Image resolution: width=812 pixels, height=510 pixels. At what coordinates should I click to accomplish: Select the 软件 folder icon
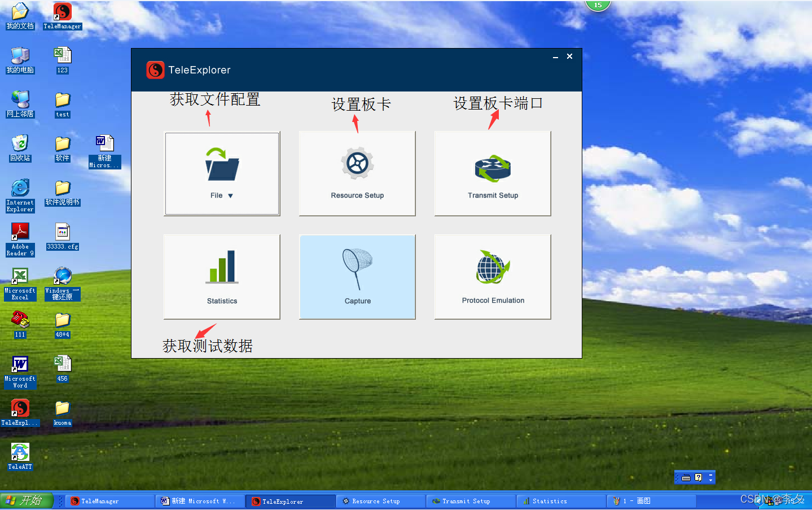(x=62, y=148)
